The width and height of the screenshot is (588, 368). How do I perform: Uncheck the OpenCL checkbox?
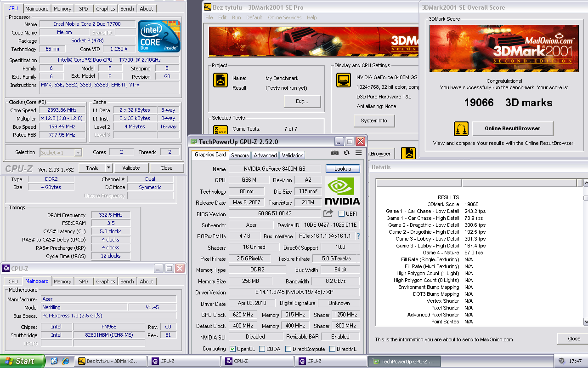click(x=232, y=349)
